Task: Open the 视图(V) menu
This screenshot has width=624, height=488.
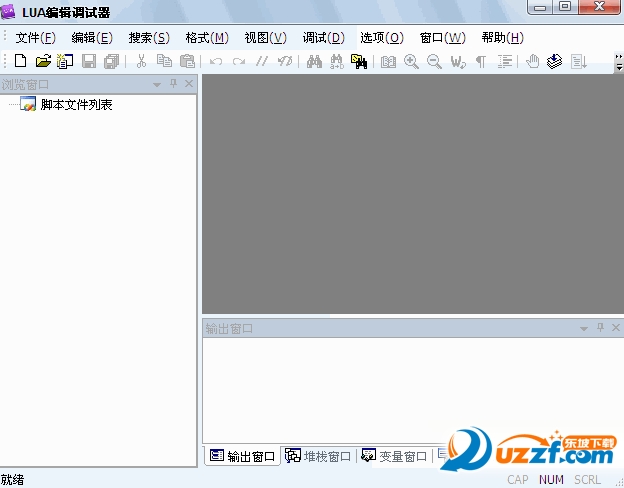Action: coord(265,38)
